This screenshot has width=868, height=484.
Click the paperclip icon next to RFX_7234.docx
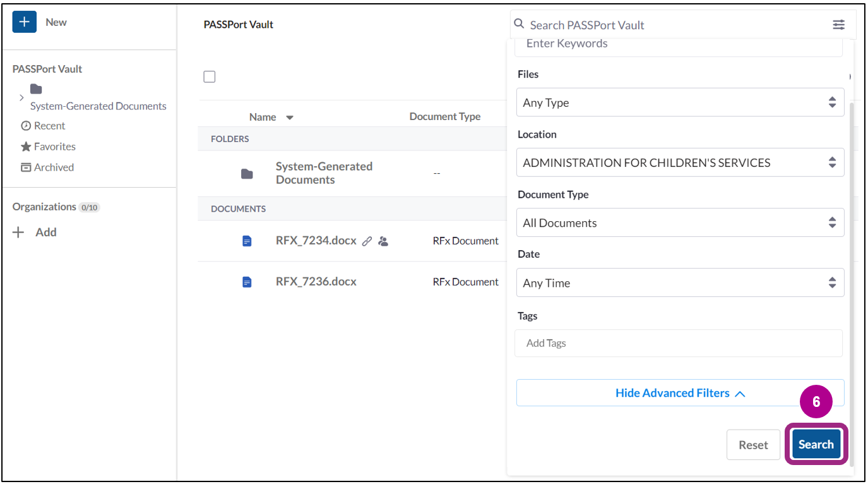(367, 241)
